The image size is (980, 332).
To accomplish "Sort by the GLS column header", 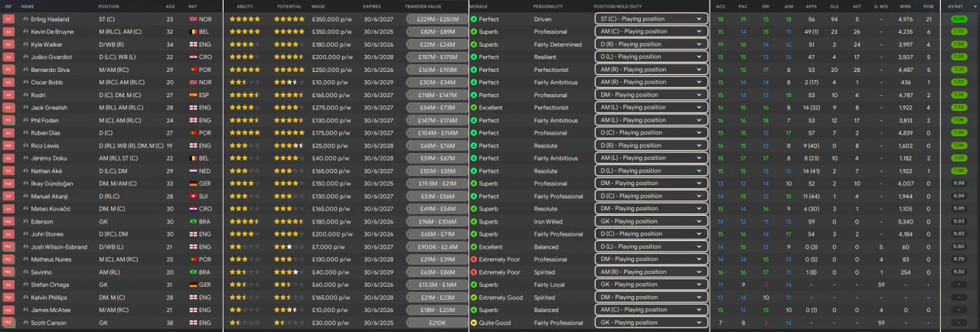I will [x=834, y=6].
